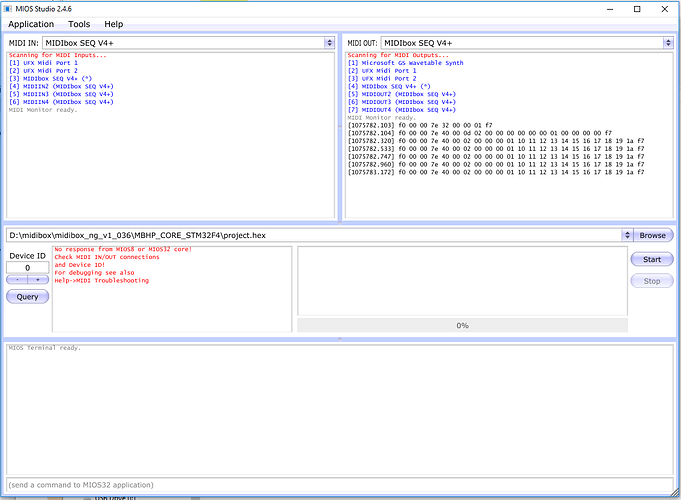Click the hex file path field
Image resolution: width=681 pixels, height=500 pixels.
pos(314,235)
